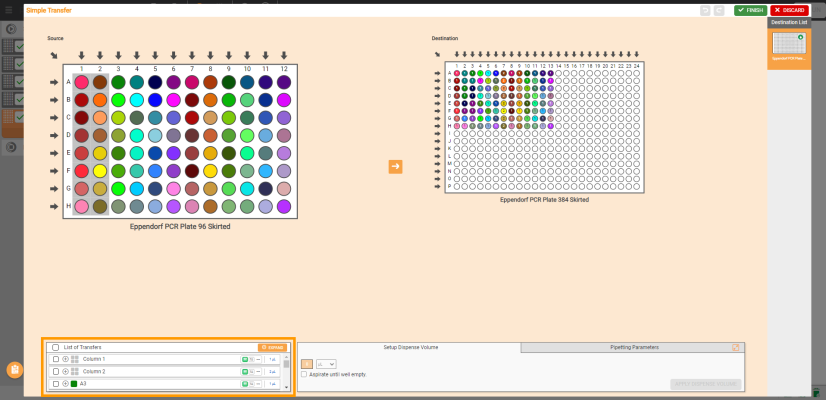Select all source wells with diagonal arrow

tap(54, 55)
